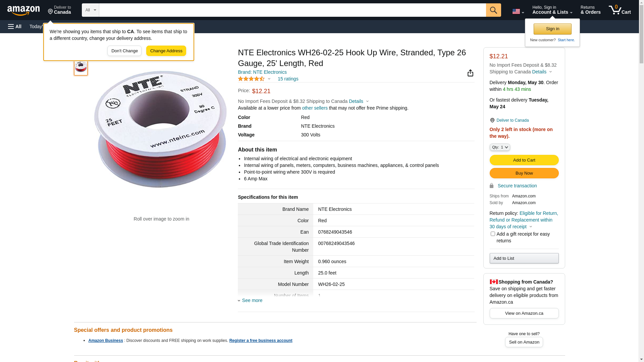Click the search magnifier button
The image size is (644, 362).
pyautogui.click(x=493, y=10)
